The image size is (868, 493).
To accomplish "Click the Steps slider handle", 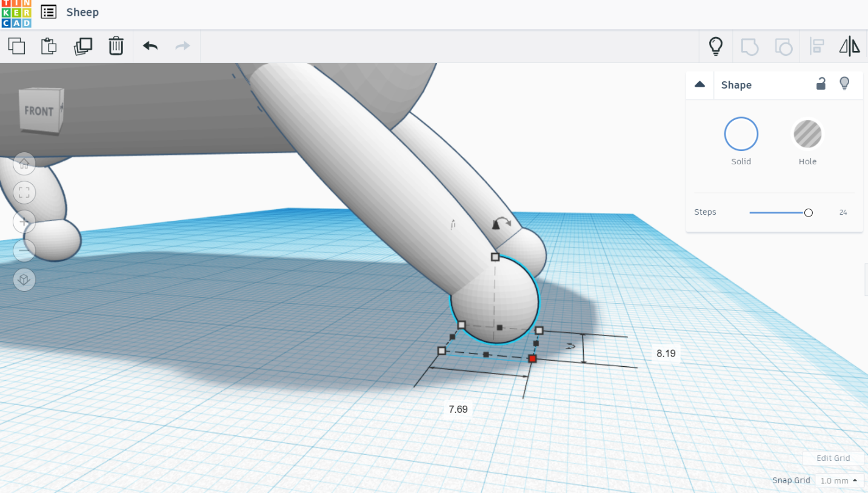I will [808, 213].
